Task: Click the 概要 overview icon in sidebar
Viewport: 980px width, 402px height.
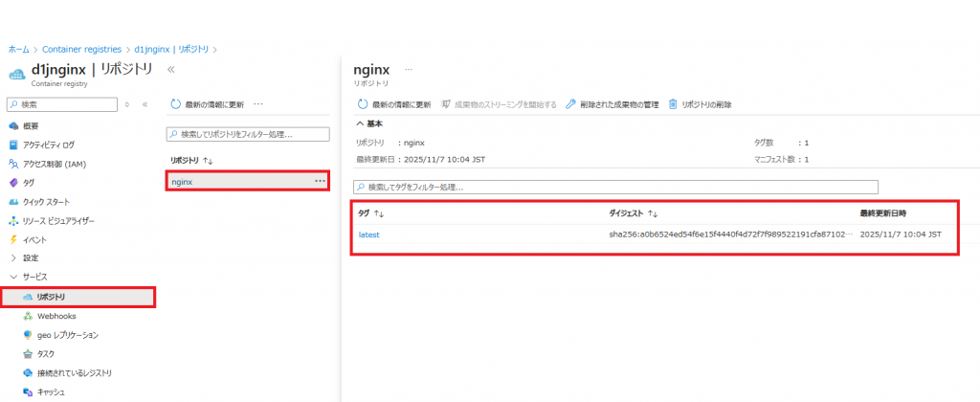Action: point(13,126)
